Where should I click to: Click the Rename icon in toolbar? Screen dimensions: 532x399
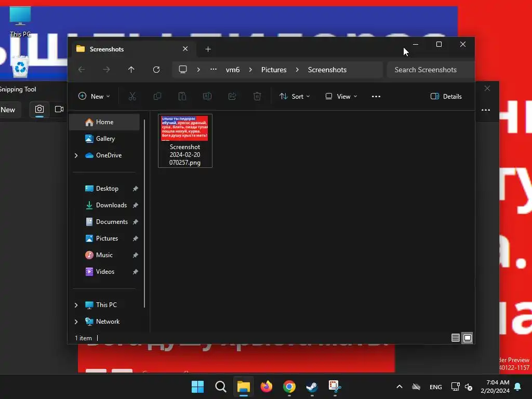(x=207, y=96)
